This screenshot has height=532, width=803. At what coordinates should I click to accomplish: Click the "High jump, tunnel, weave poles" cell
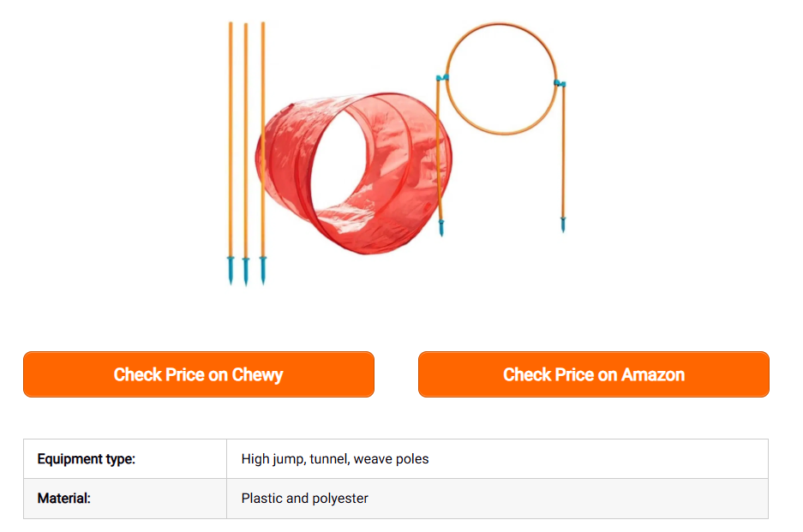click(335, 459)
